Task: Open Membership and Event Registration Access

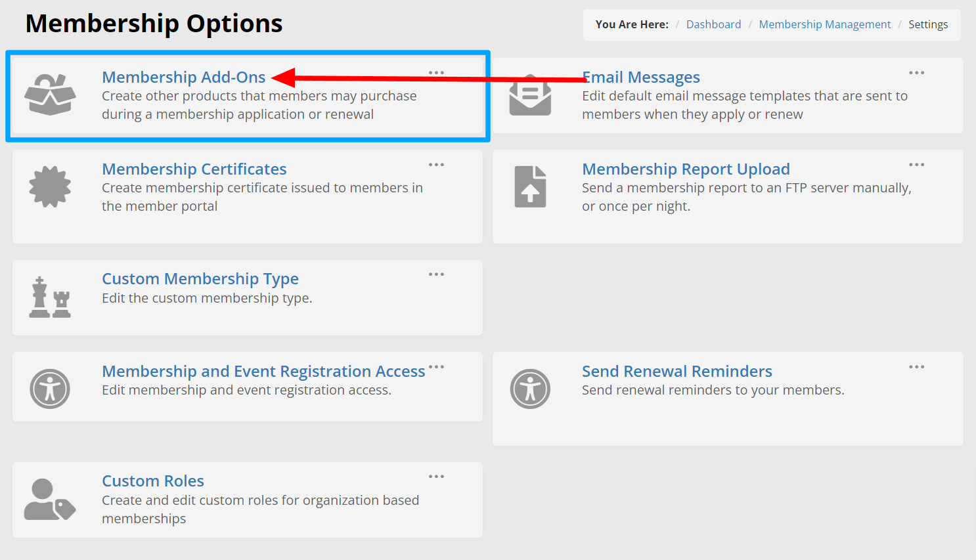Action: tap(263, 371)
